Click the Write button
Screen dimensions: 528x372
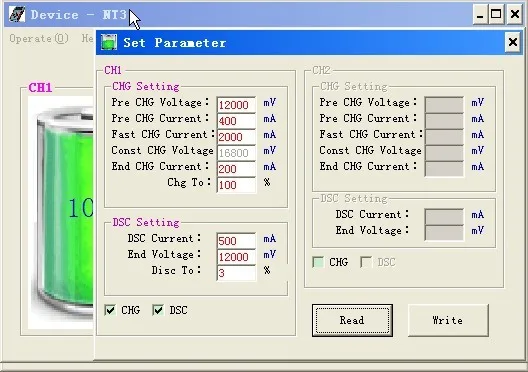(448, 320)
